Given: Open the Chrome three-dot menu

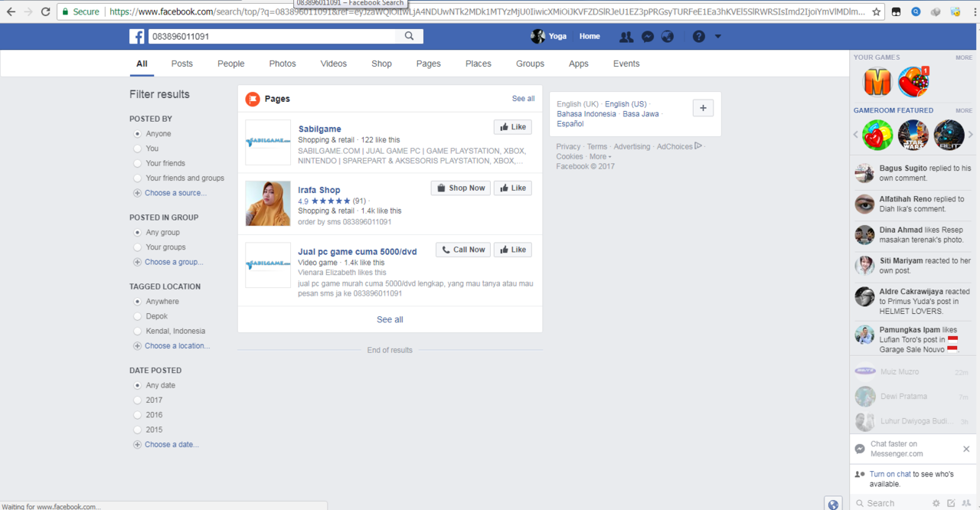Looking at the screenshot, I should (x=975, y=11).
